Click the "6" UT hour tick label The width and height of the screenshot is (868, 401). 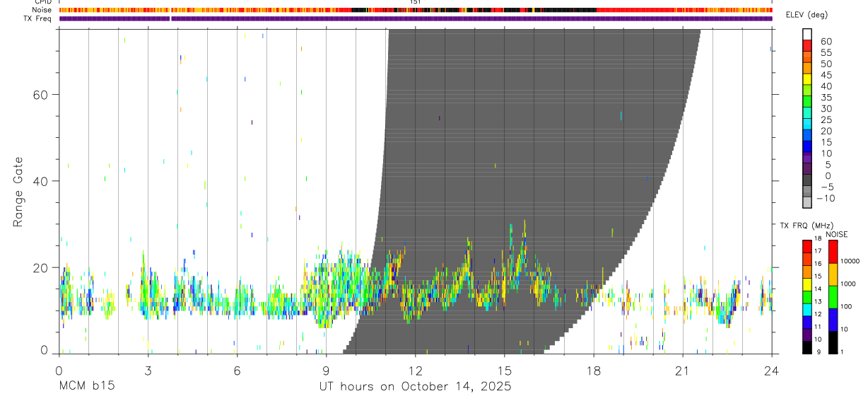[237, 371]
